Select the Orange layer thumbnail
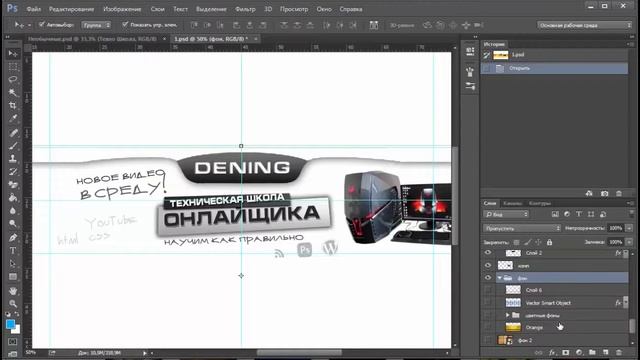The height and width of the screenshot is (360, 640). tap(513, 327)
